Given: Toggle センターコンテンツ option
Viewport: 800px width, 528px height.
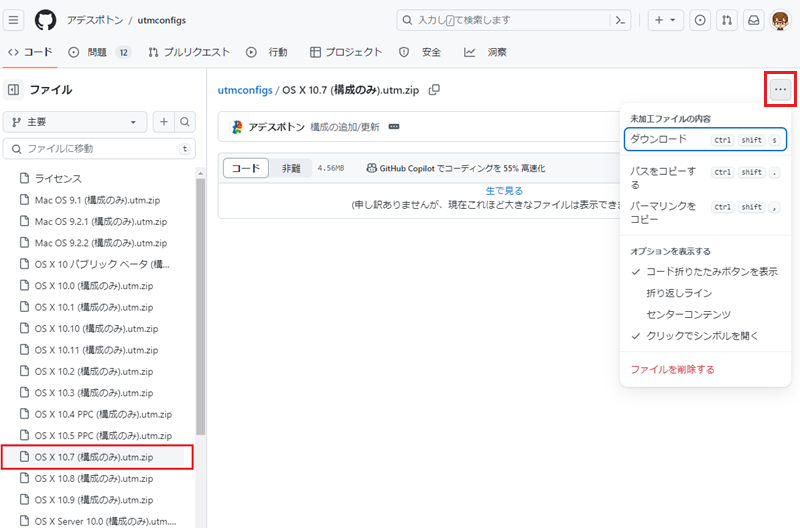Looking at the screenshot, I should 705,315.
